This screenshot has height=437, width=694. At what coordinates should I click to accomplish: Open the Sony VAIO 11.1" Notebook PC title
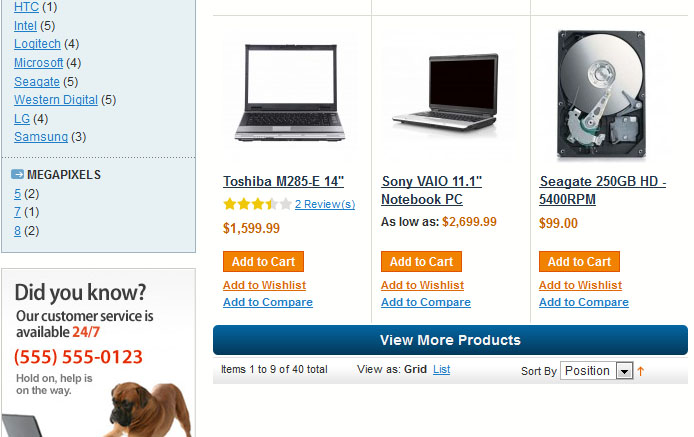432,190
